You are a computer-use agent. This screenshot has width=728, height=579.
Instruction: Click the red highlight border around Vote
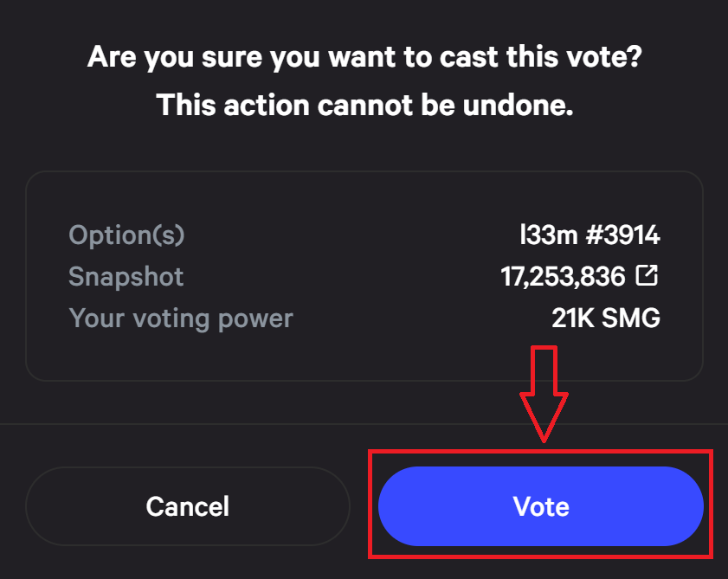tap(541, 451)
